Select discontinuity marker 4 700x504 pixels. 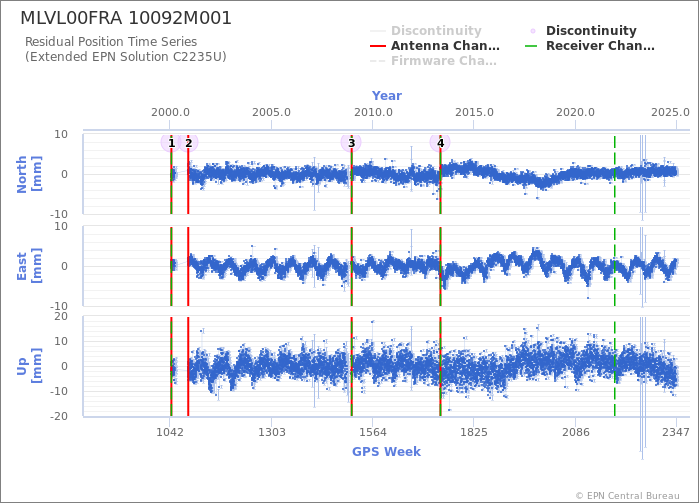click(x=440, y=143)
